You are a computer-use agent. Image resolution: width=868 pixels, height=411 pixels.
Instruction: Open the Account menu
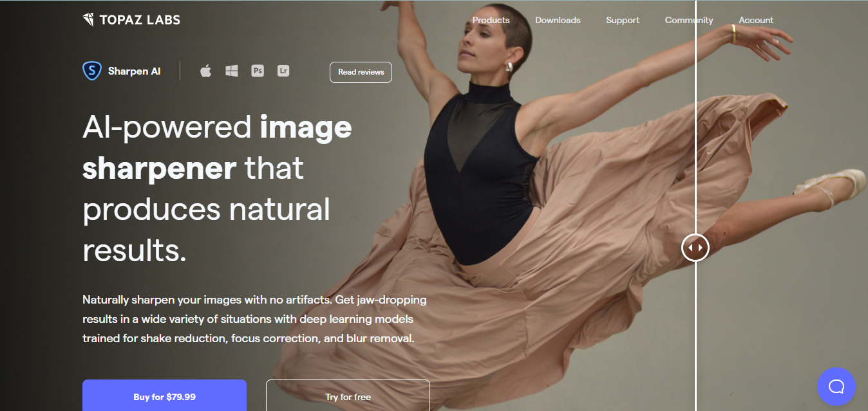coord(756,20)
